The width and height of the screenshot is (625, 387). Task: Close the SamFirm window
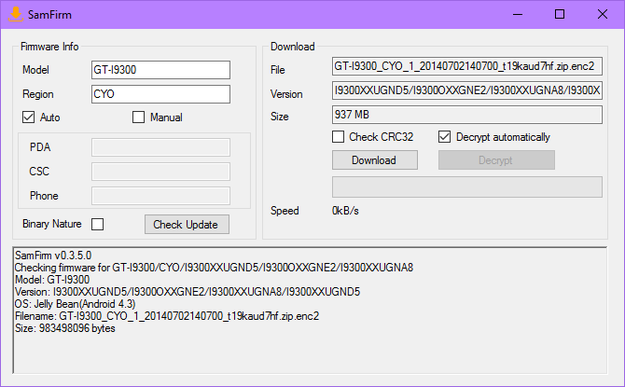click(x=602, y=14)
